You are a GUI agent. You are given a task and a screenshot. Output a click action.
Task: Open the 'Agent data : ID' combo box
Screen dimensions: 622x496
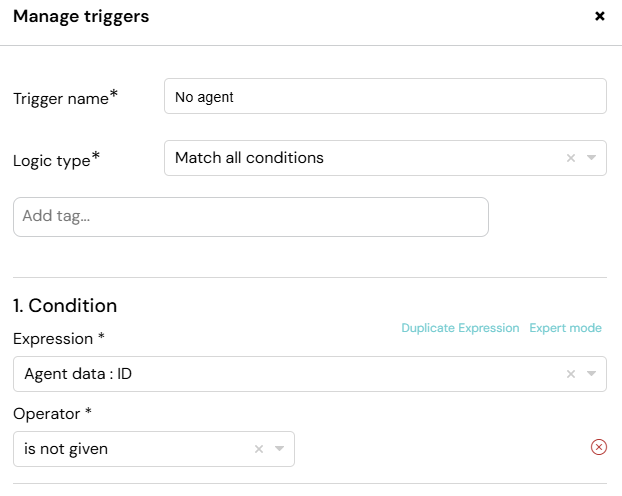tap(310, 374)
